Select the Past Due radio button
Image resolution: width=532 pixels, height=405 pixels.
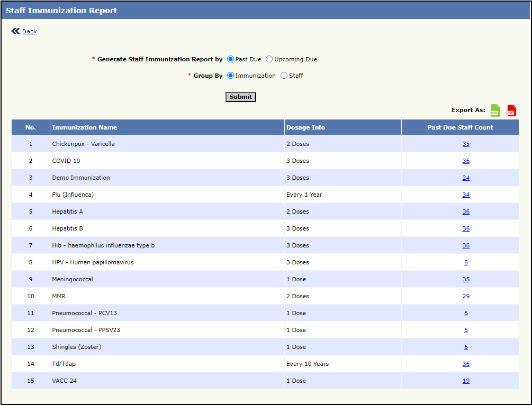(x=230, y=59)
